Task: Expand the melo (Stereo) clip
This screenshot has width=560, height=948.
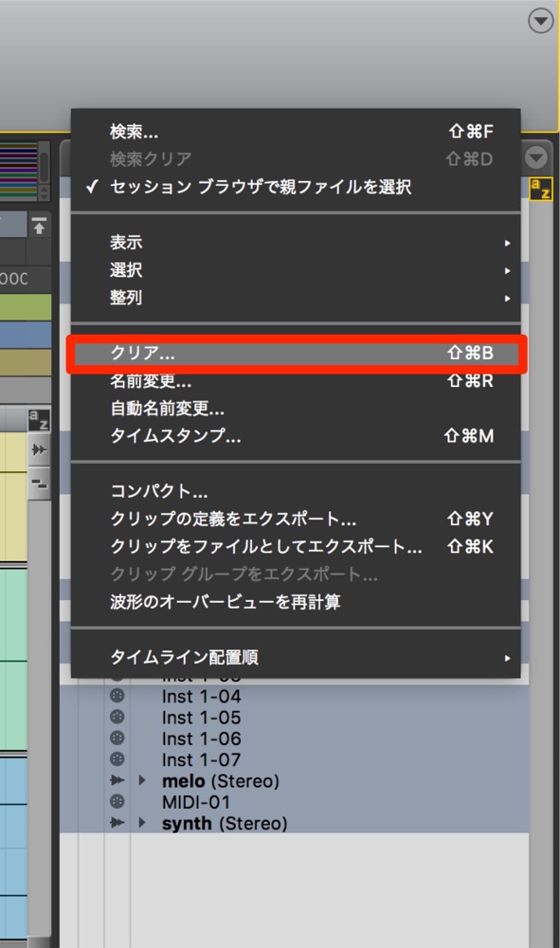Action: point(142,780)
